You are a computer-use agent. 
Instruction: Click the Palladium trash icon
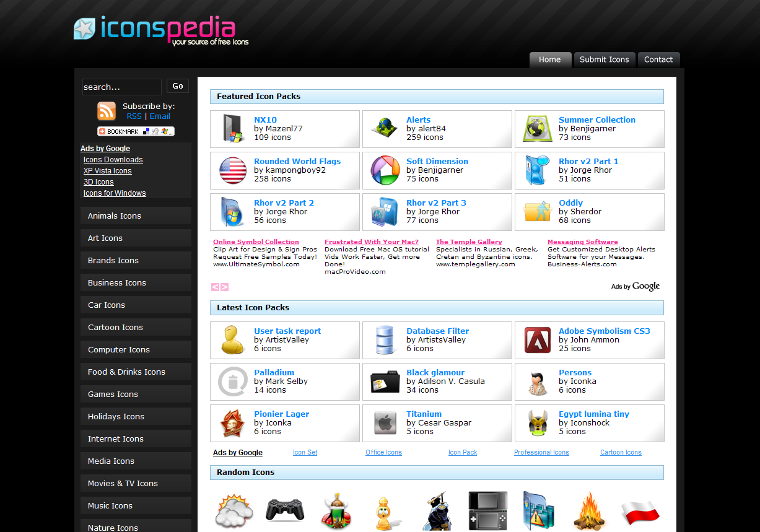click(x=233, y=382)
